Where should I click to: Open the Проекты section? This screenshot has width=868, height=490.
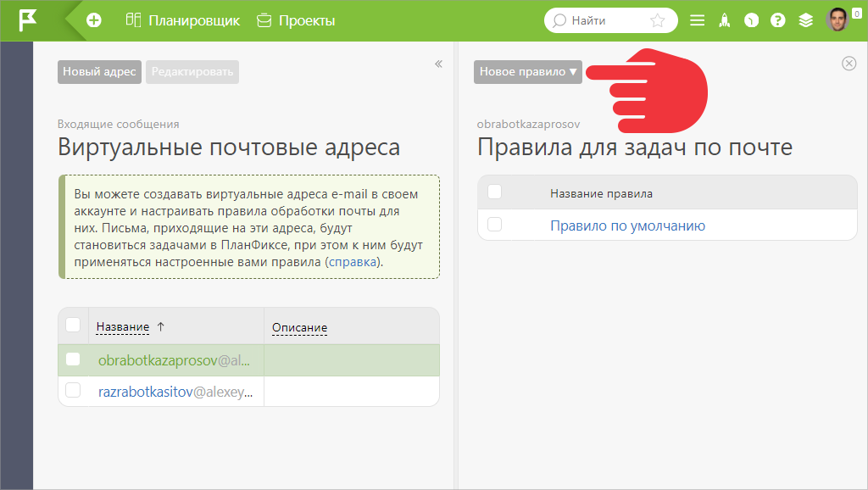[x=296, y=20]
